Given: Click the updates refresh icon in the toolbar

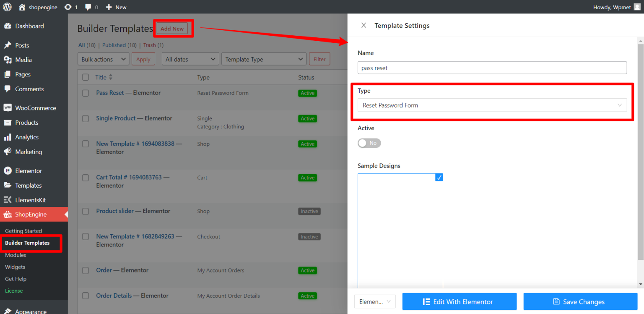Looking at the screenshot, I should click(68, 7).
